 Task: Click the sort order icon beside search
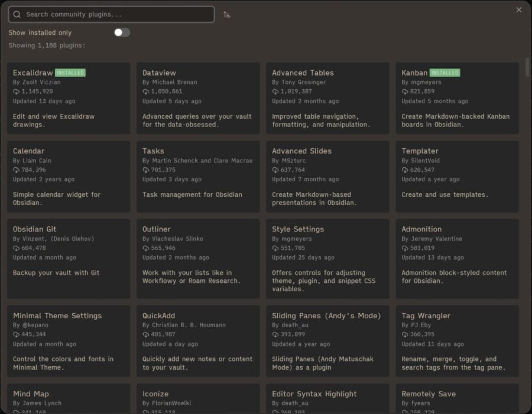coord(227,15)
